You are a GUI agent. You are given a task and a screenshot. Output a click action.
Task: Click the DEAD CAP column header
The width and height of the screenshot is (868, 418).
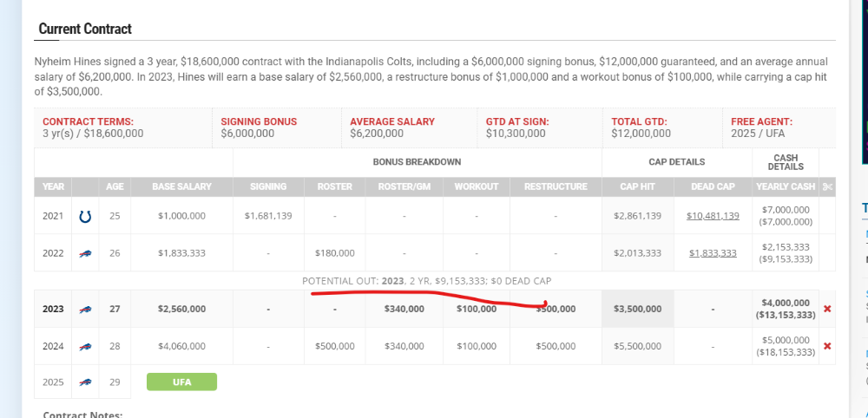click(x=713, y=186)
